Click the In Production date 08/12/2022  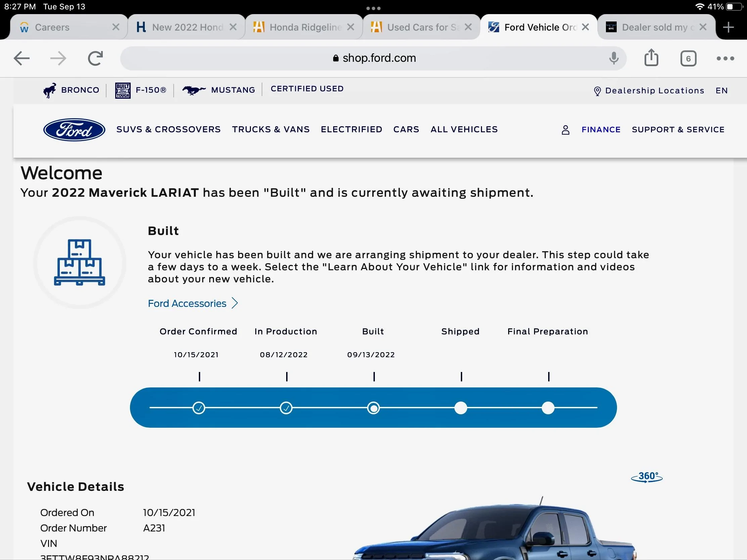click(284, 355)
